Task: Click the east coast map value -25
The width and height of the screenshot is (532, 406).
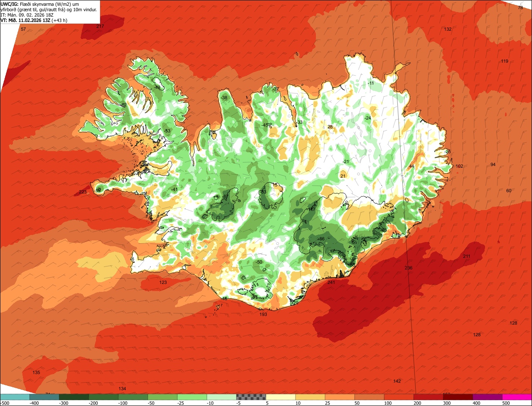Action: (x=448, y=152)
